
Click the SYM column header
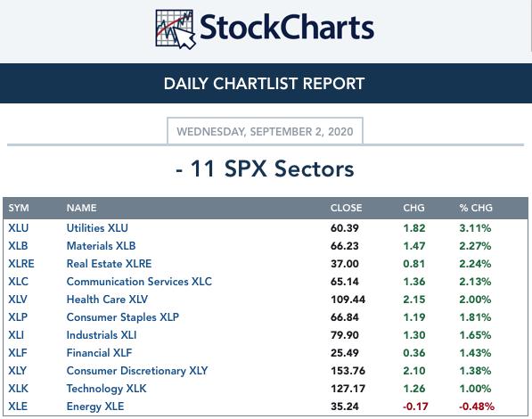click(19, 208)
